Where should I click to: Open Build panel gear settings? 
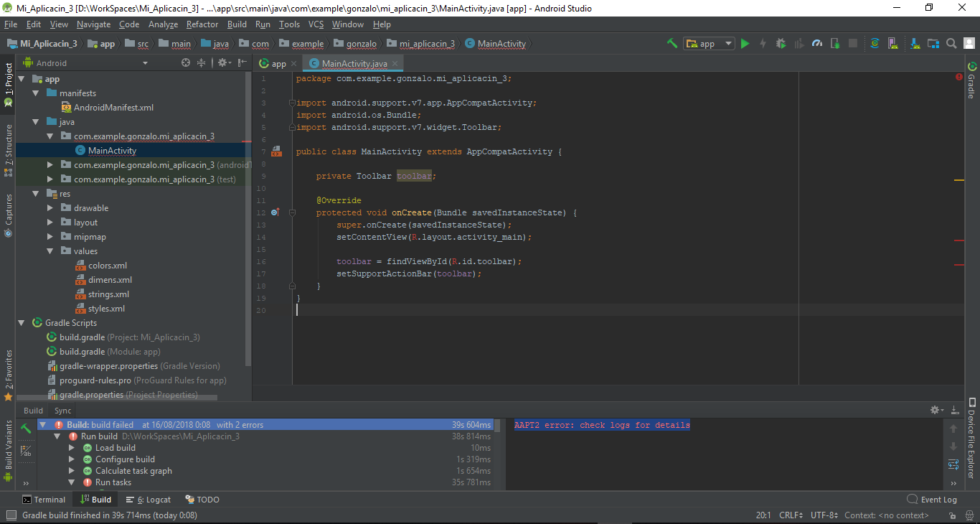click(936, 410)
